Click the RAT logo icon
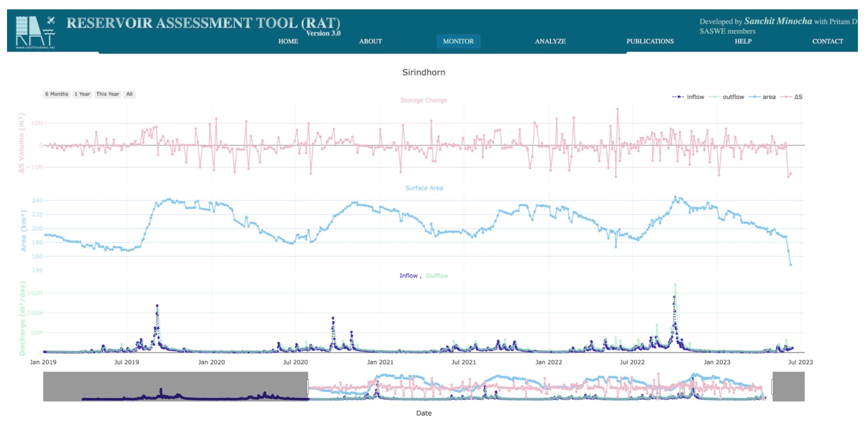868x426 pixels. (x=35, y=32)
